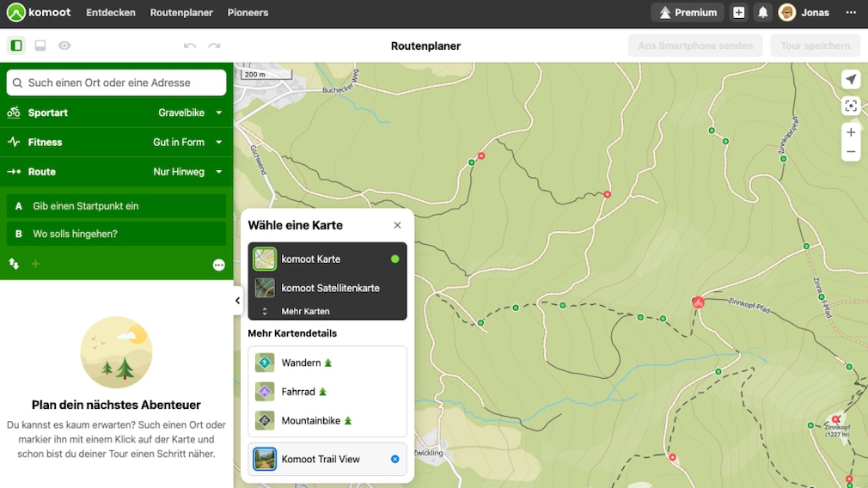Click the red bike highlight marker near Zinnkopf-Pfad
The width and height of the screenshot is (868, 488).
tap(698, 302)
